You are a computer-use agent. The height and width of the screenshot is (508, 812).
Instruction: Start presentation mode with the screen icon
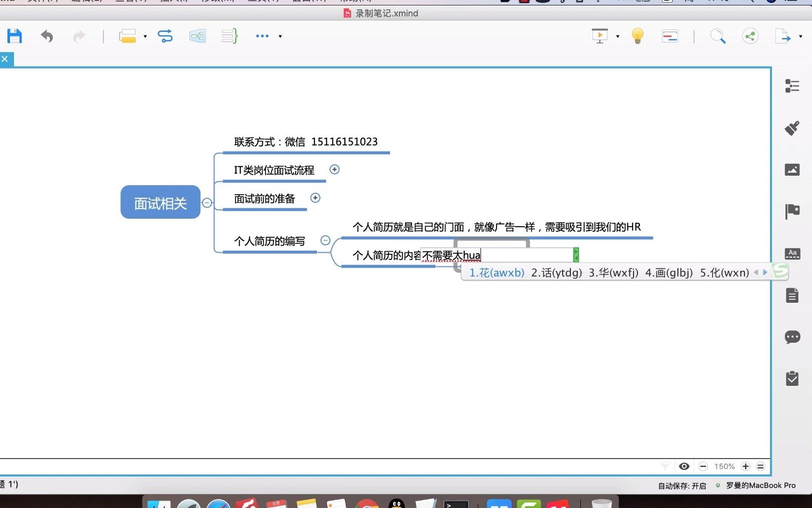pos(599,36)
